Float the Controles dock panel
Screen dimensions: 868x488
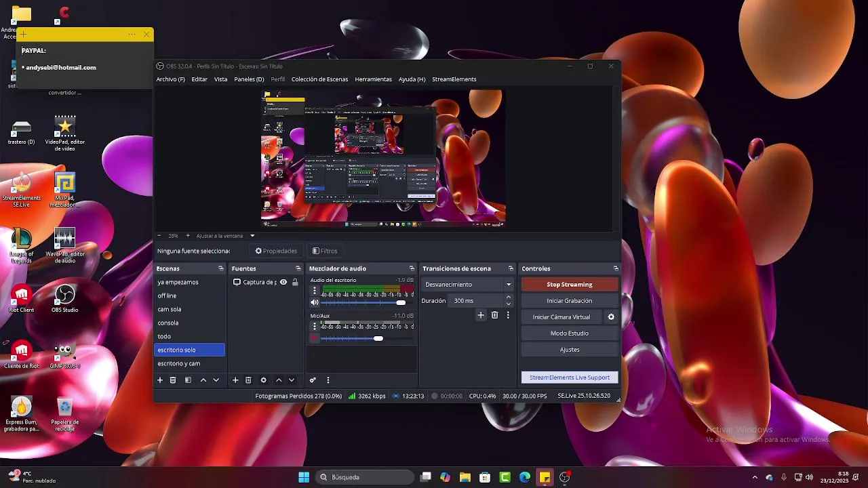616,268
